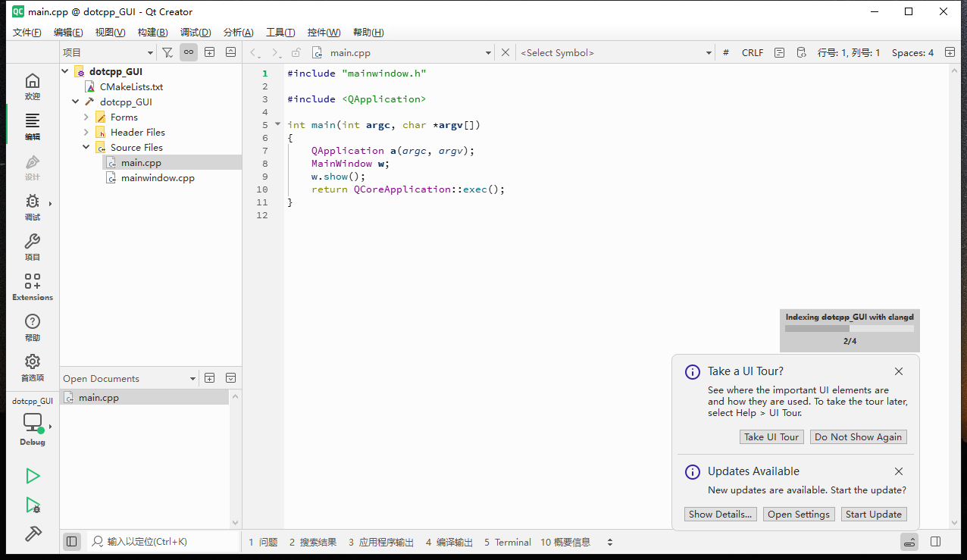Viewport: 967px width, 560px height.
Task: Show the 1 问题 output pane
Action: [x=263, y=543]
